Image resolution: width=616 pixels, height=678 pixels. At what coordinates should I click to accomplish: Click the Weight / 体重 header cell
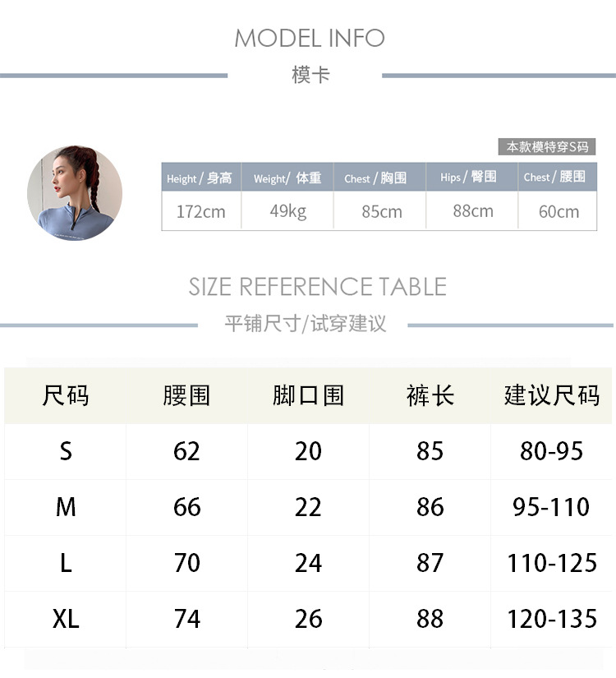[287, 178]
